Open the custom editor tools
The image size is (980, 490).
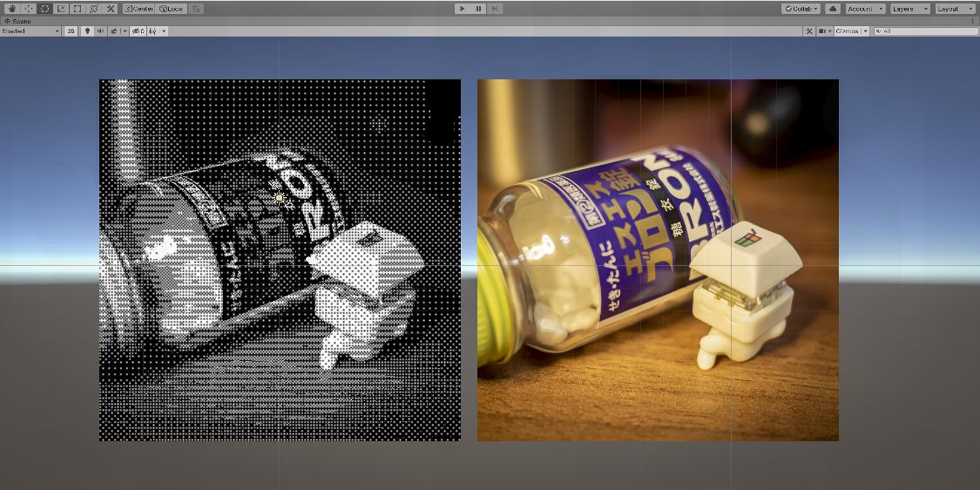click(x=110, y=9)
